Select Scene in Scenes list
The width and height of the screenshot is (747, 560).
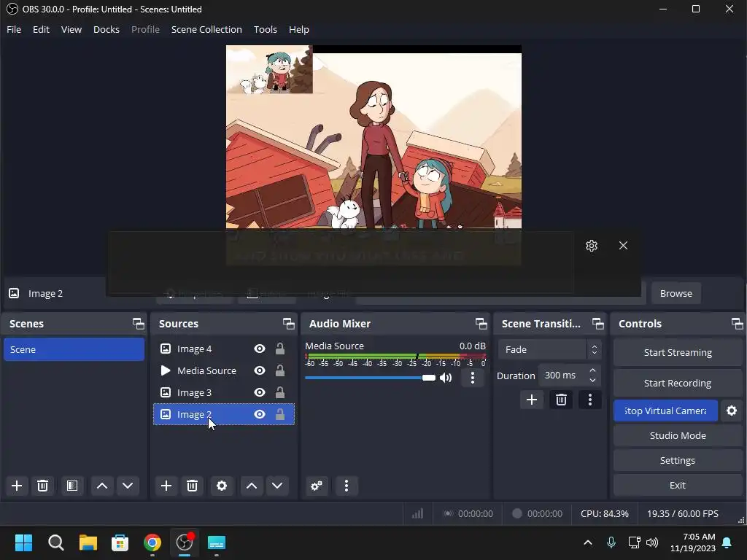pyautogui.click(x=74, y=349)
